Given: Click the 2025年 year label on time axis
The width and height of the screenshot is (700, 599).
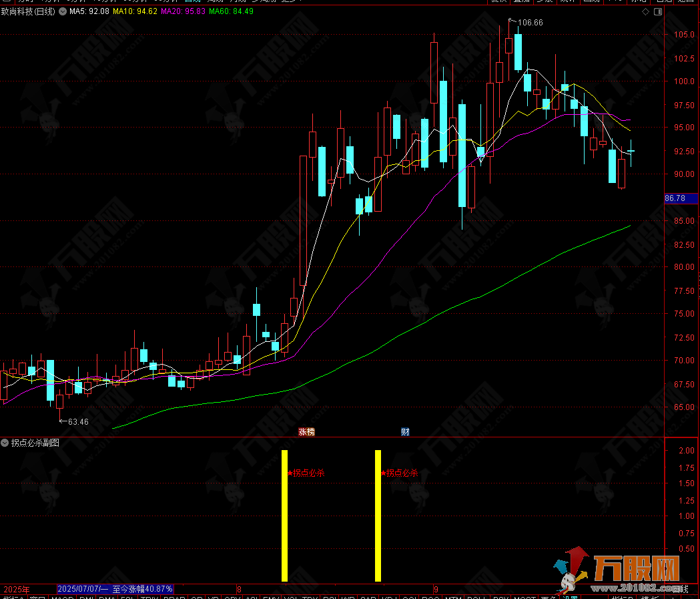Looking at the screenshot, I should pos(17,589).
